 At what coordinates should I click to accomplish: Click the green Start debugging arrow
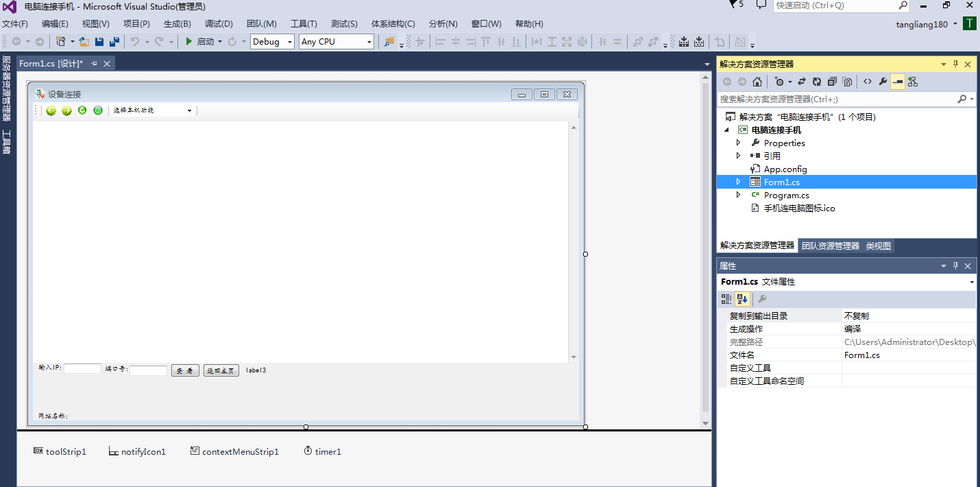[x=189, y=42]
